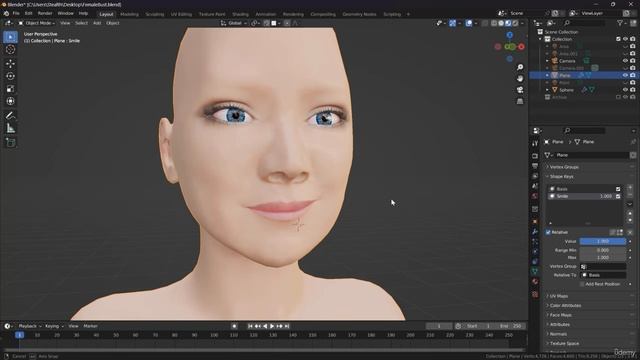Select the Select Box tool
The height and width of the screenshot is (360, 640).
11,37
